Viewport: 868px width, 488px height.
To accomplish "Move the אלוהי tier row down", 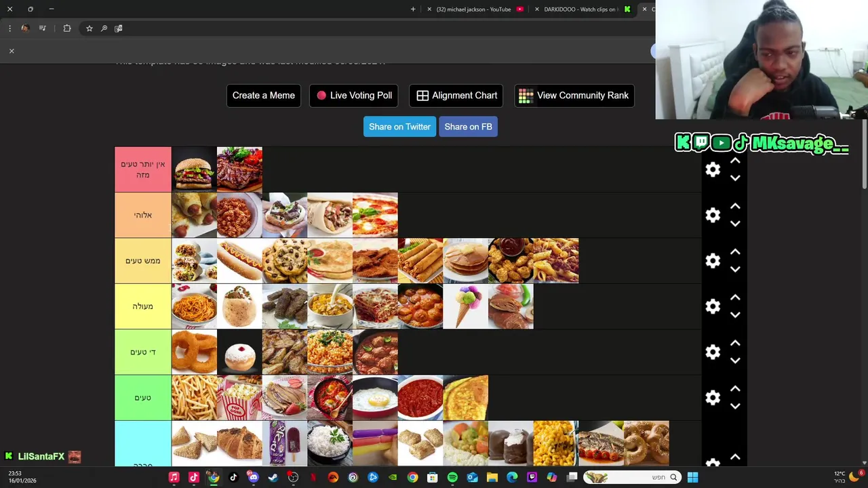I will click(x=735, y=224).
